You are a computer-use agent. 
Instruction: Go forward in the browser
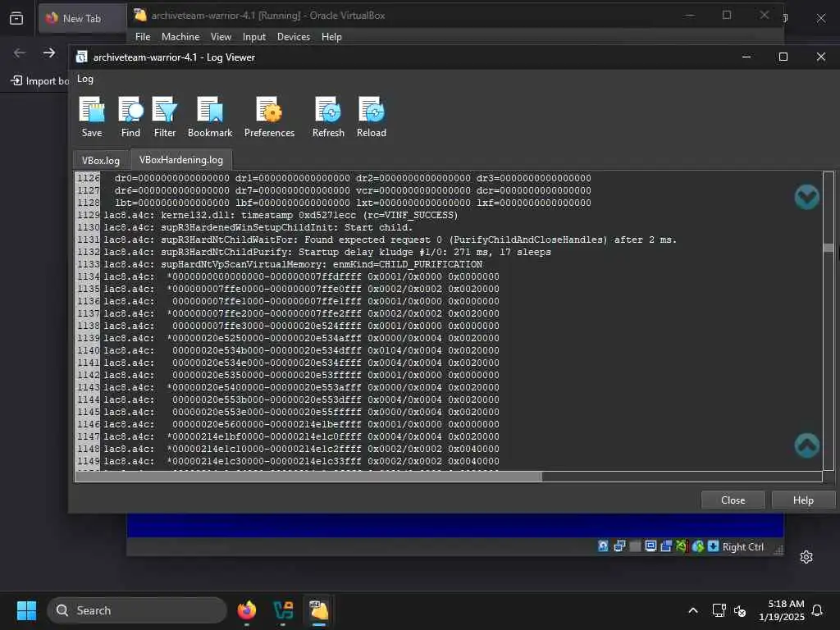tap(49, 52)
